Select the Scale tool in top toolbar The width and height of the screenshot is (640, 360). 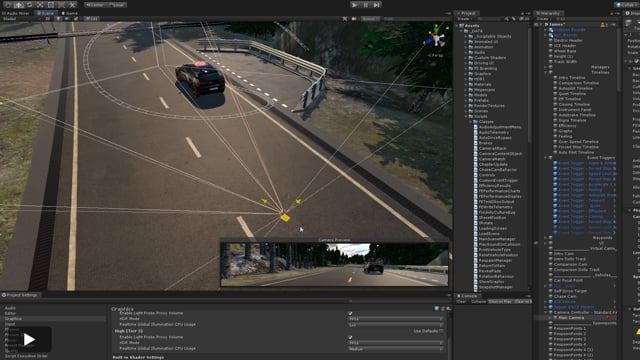click(x=40, y=5)
